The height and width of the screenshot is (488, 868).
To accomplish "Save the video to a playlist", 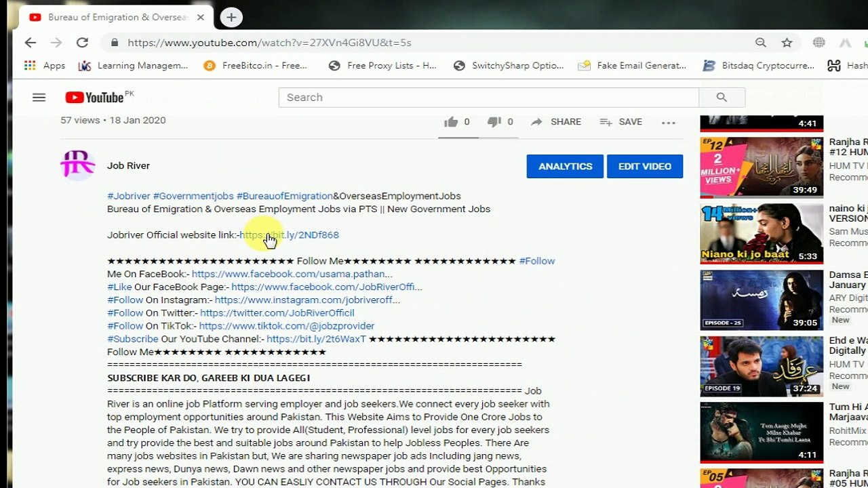I will [621, 122].
